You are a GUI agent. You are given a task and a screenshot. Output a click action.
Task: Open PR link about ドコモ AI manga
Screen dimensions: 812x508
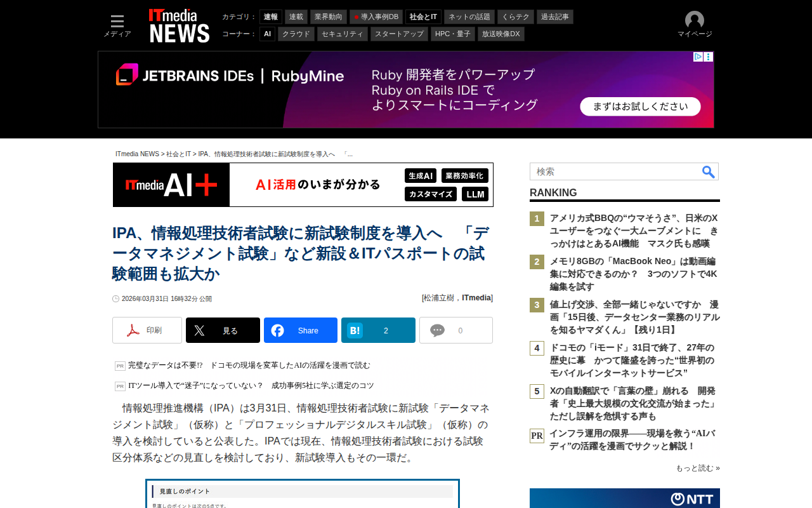tap(249, 365)
